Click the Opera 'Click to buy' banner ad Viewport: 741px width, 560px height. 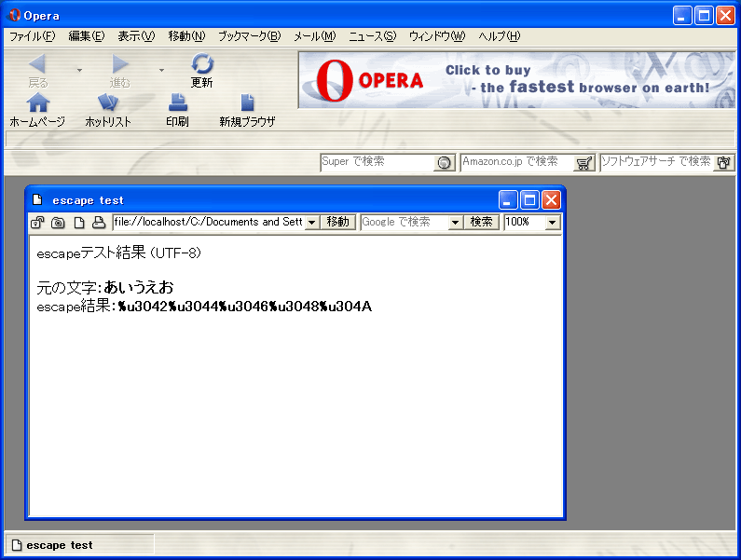click(517, 80)
